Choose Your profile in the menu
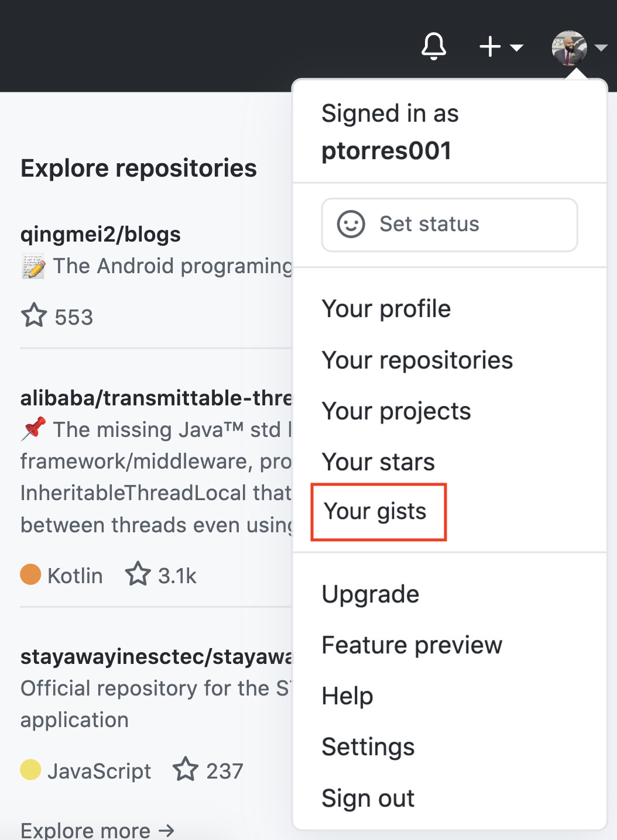The height and width of the screenshot is (840, 617). click(x=386, y=309)
